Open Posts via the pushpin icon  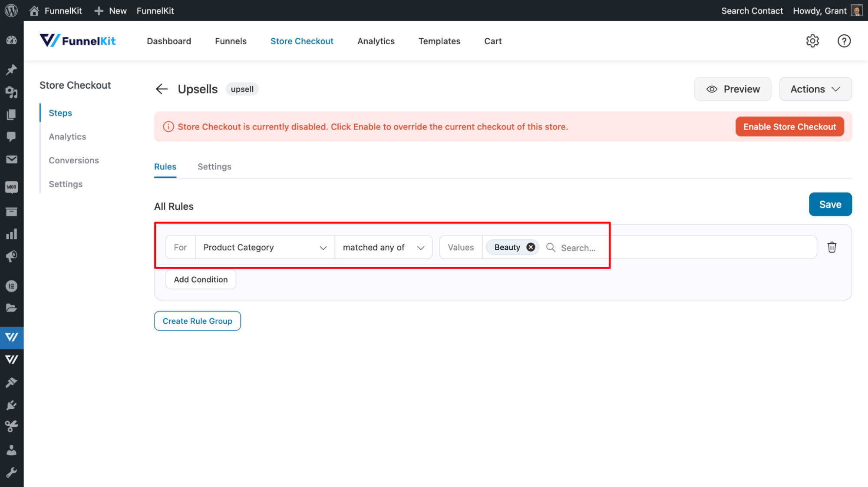tap(12, 70)
